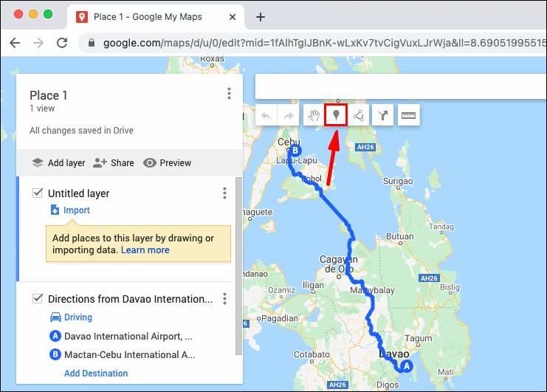Viewport: 547px width, 392px height.
Task: Open the Learn more link
Action: 145,250
